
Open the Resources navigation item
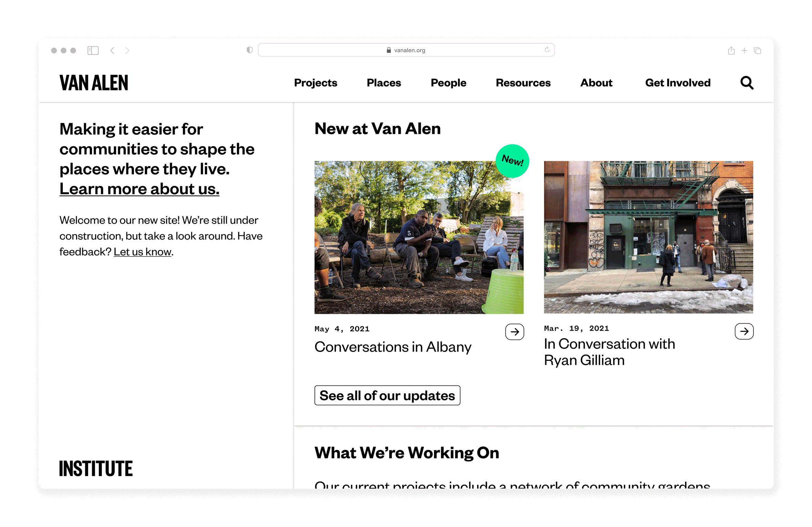coord(523,83)
